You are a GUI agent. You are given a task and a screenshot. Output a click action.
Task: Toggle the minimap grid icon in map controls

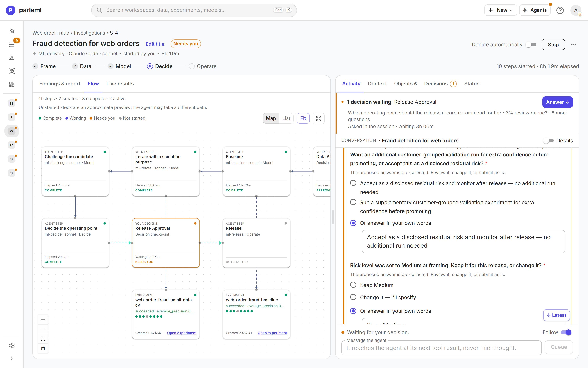click(43, 348)
